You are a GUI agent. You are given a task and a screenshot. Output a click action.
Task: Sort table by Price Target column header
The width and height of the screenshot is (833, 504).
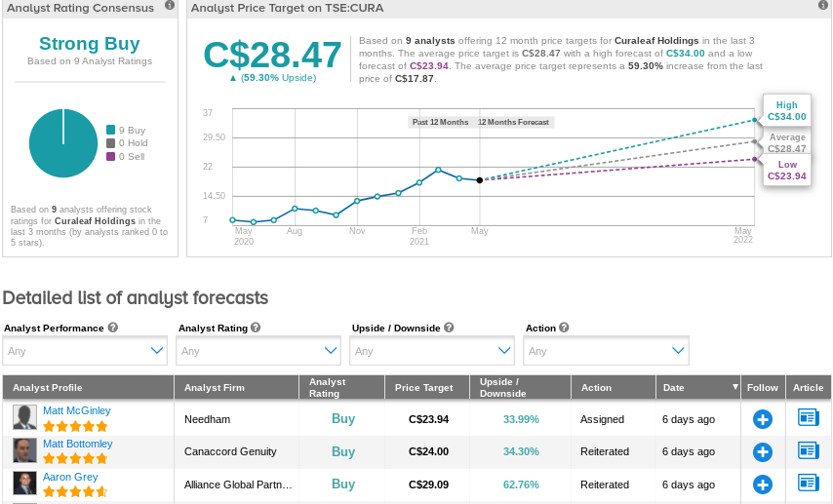click(x=427, y=387)
